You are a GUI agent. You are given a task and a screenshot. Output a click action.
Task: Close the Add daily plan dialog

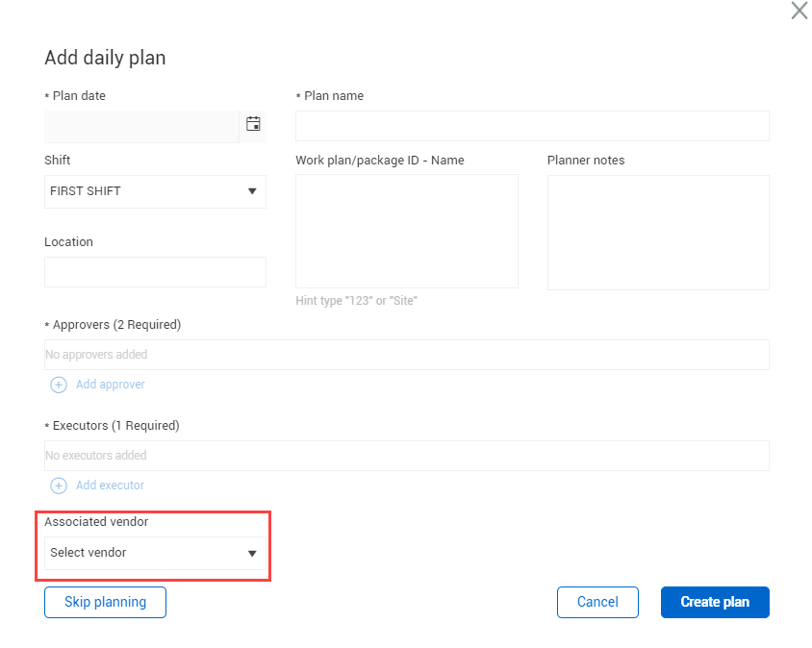pyautogui.click(x=799, y=12)
